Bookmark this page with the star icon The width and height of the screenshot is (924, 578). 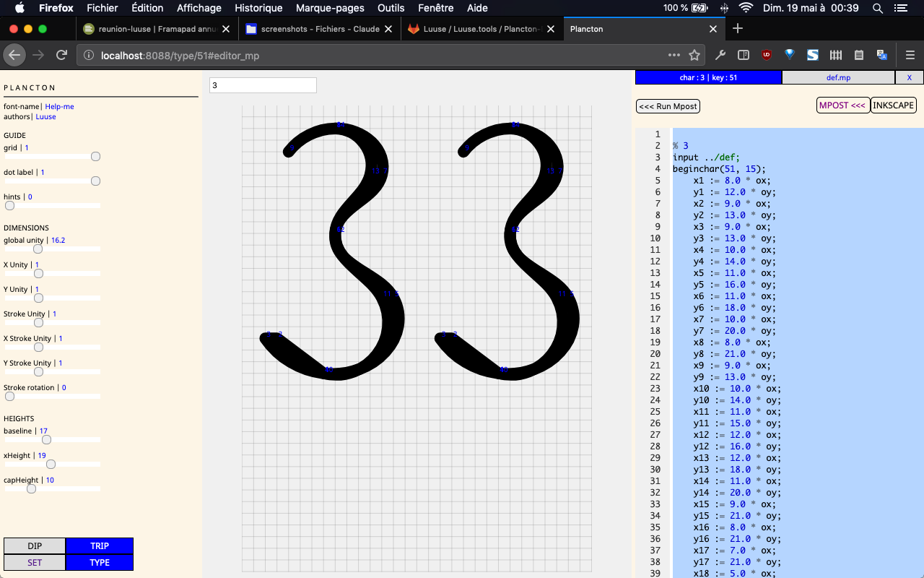click(694, 55)
